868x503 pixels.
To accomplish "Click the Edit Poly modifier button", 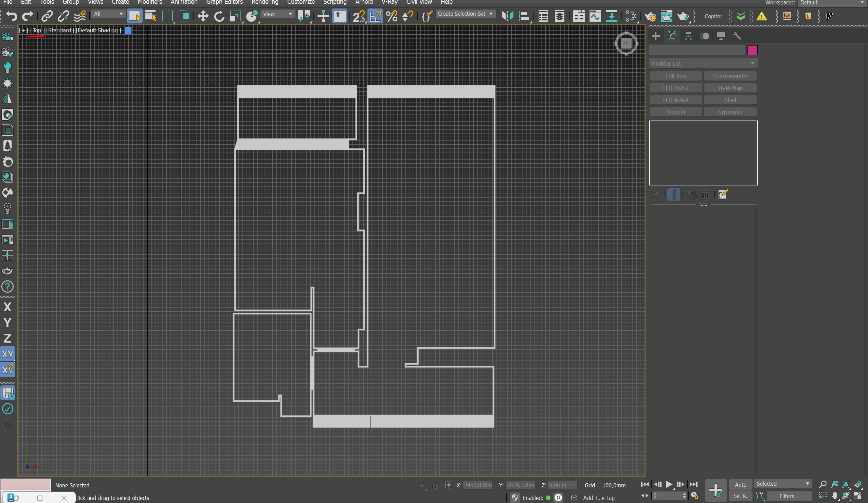I will tap(675, 76).
